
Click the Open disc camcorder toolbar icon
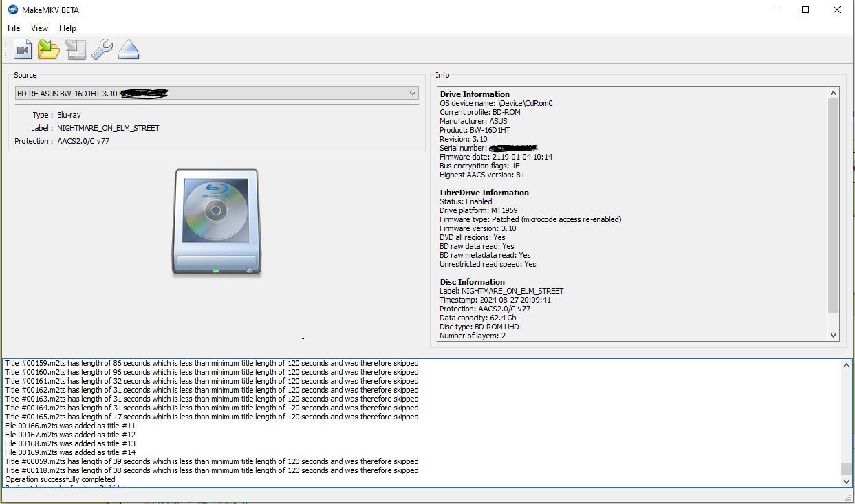coord(23,50)
